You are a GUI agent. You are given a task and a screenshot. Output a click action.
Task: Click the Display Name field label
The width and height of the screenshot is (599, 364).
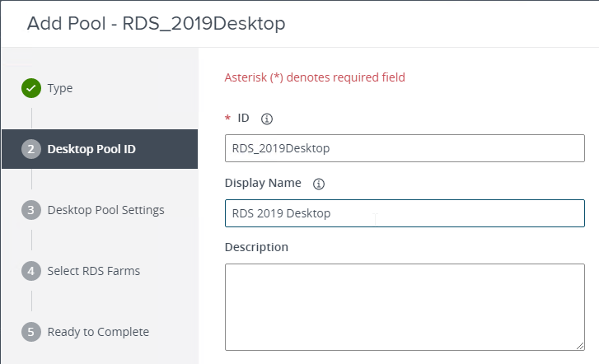pyautogui.click(x=263, y=183)
